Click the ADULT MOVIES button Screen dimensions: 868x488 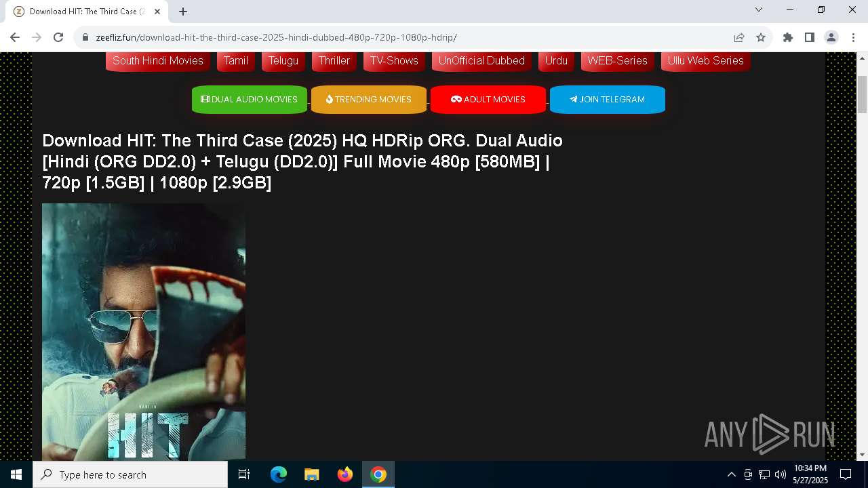pyautogui.click(x=488, y=99)
